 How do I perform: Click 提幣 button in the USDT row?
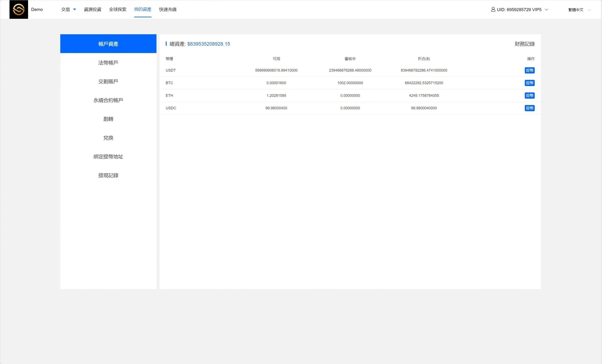[529, 70]
